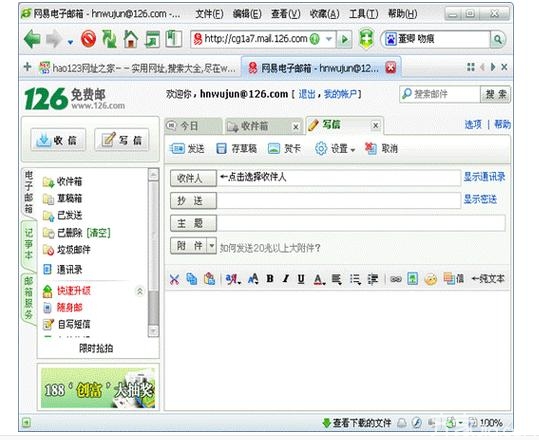
Task: Open attachment dropdown arrow beside 附件
Action: click(x=212, y=246)
